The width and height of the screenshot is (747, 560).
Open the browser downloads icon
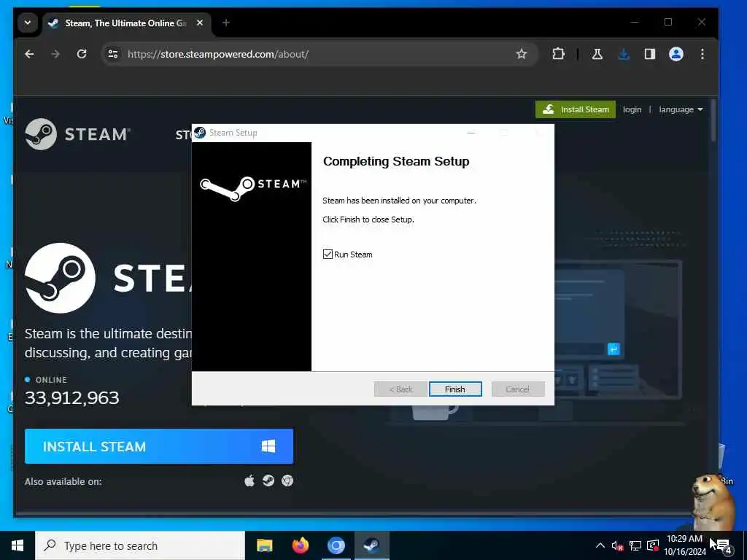(x=624, y=54)
